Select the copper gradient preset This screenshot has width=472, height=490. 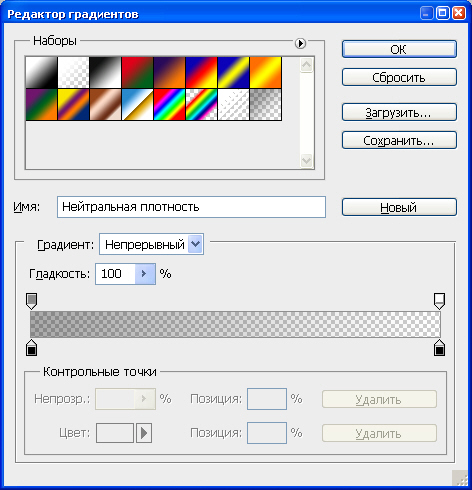[x=106, y=104]
